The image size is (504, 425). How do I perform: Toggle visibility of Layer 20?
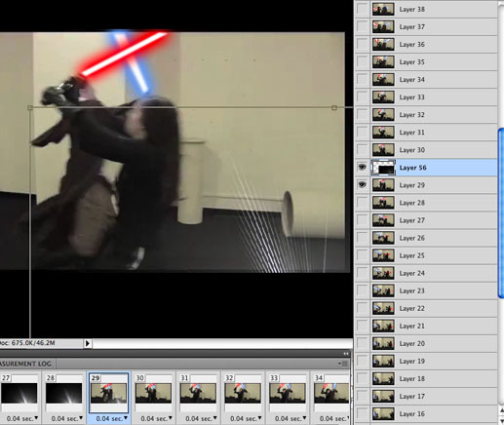tap(362, 343)
